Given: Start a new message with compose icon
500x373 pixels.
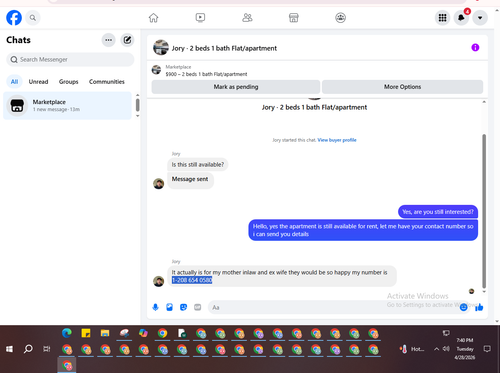Looking at the screenshot, I should (127, 40).
